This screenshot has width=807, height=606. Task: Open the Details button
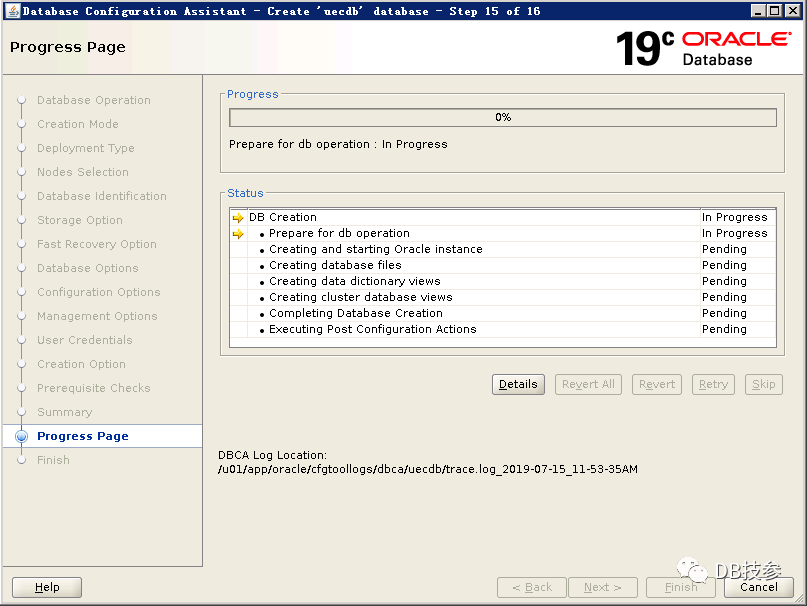click(518, 384)
